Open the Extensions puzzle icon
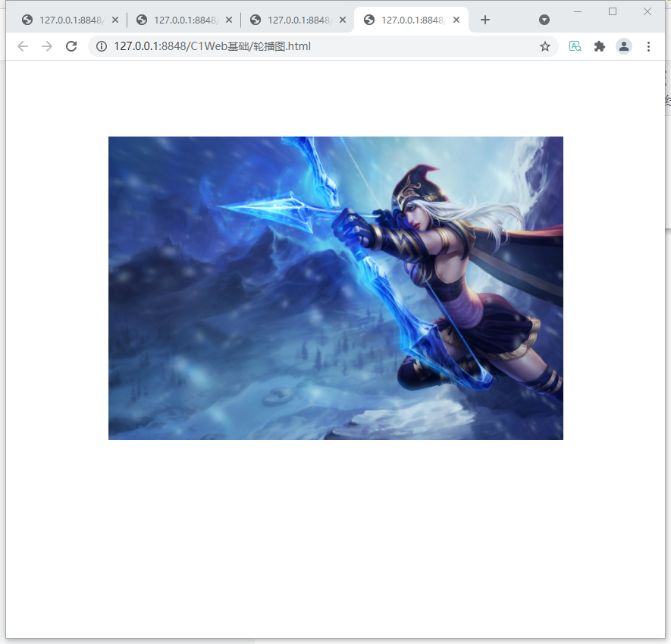The height and width of the screenshot is (644, 671). pyautogui.click(x=600, y=46)
